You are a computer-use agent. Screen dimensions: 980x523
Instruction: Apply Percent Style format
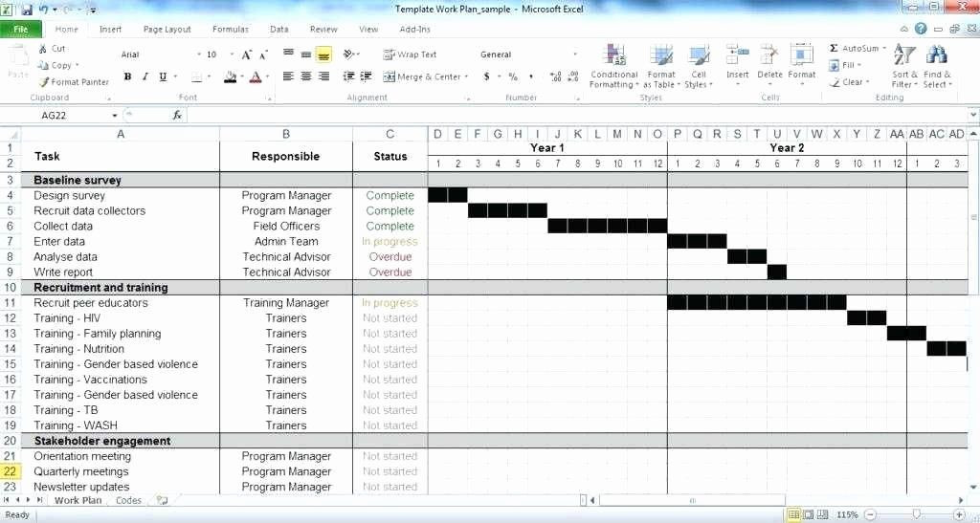pyautogui.click(x=513, y=76)
